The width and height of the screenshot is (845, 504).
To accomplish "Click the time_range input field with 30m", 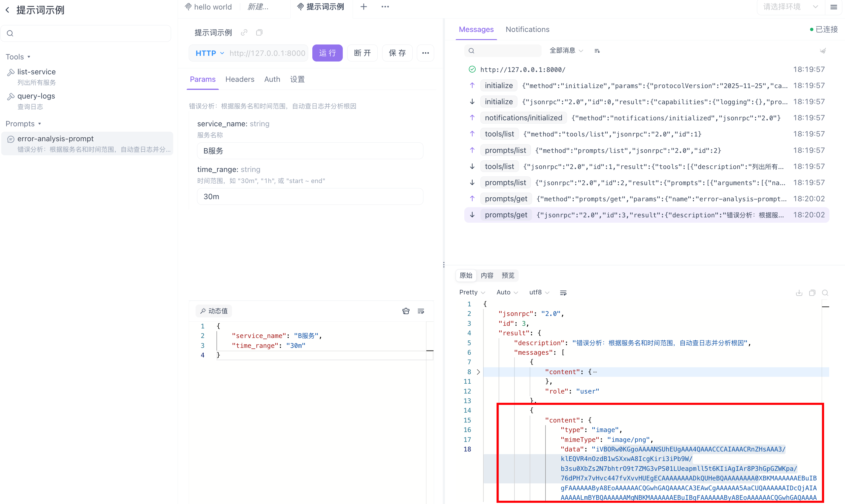I will (x=310, y=197).
